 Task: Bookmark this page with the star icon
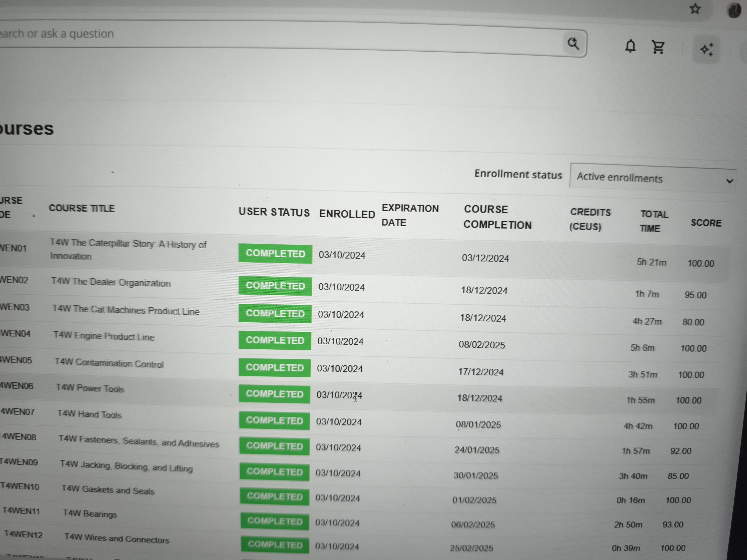pos(695,9)
